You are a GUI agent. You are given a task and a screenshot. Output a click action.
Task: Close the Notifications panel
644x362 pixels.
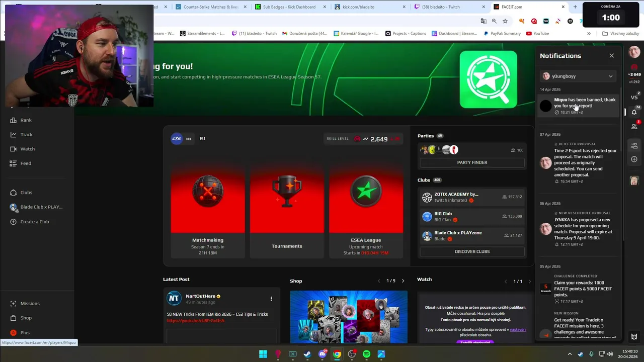pos(611,56)
